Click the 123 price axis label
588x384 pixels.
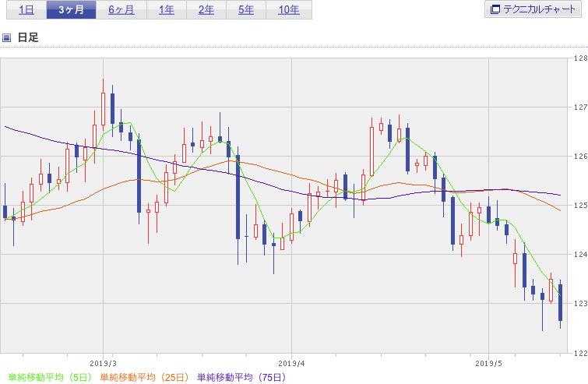tap(580, 303)
